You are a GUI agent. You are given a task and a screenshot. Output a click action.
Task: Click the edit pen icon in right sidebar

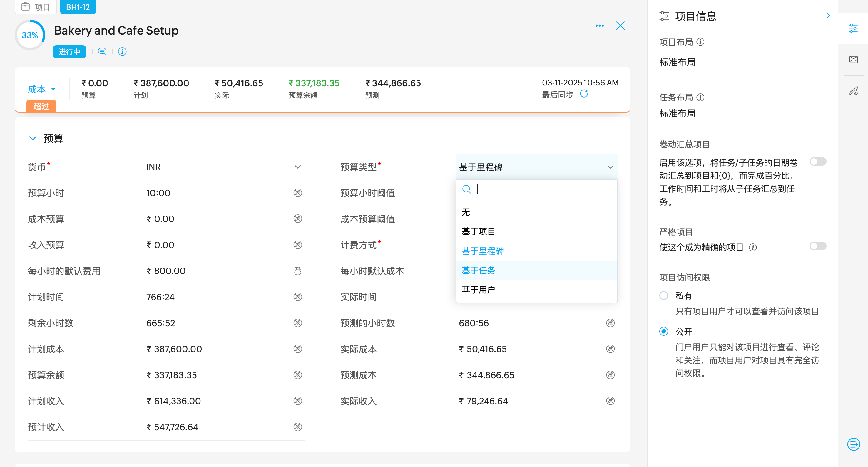click(853, 90)
